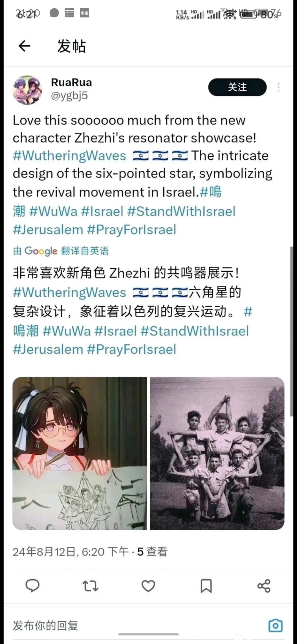Like the post with heart icon
297x644 pixels.
pos(148,586)
